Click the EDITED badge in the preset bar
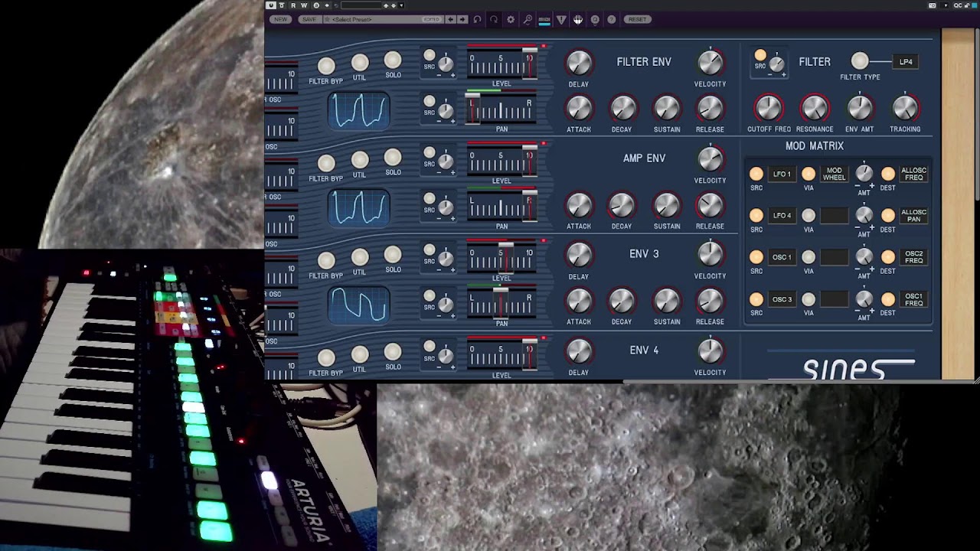The width and height of the screenshot is (980, 551). tap(432, 19)
